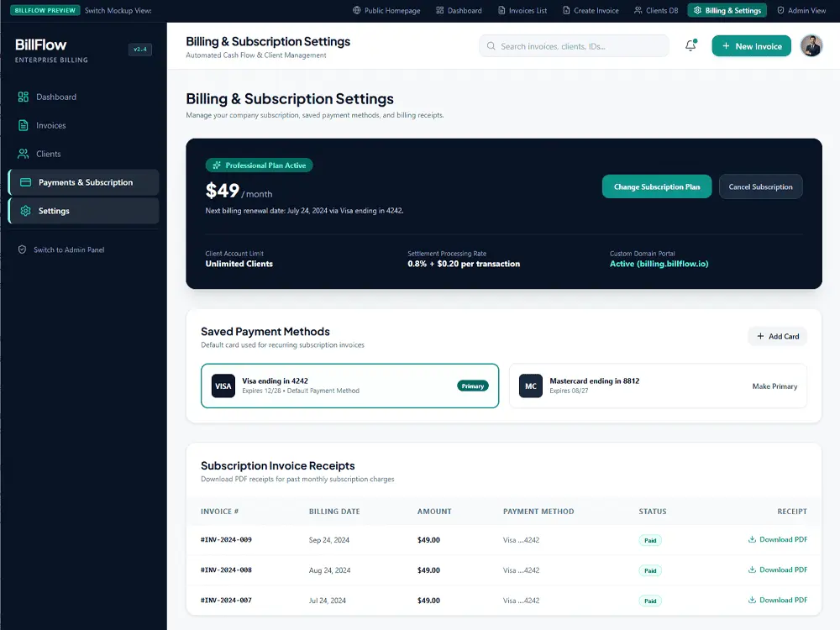Download PDF receipt for #INV-2024-008
The image size is (840, 630).
point(777,570)
